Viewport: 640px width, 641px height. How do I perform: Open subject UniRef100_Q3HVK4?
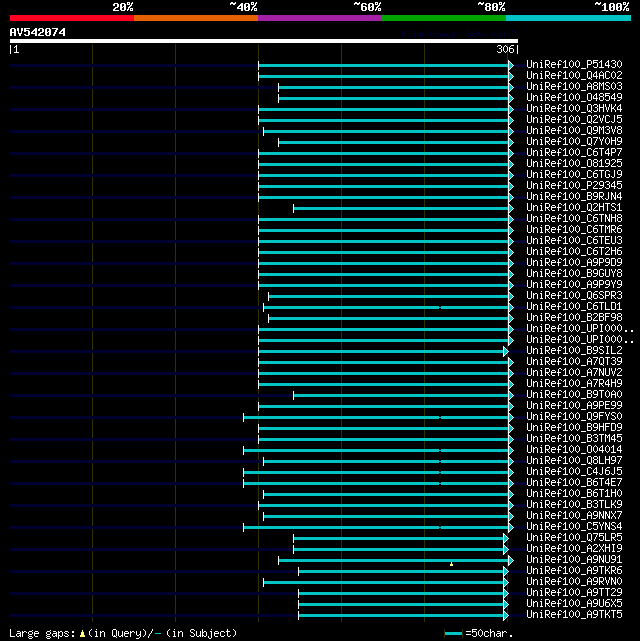[x=574, y=108]
